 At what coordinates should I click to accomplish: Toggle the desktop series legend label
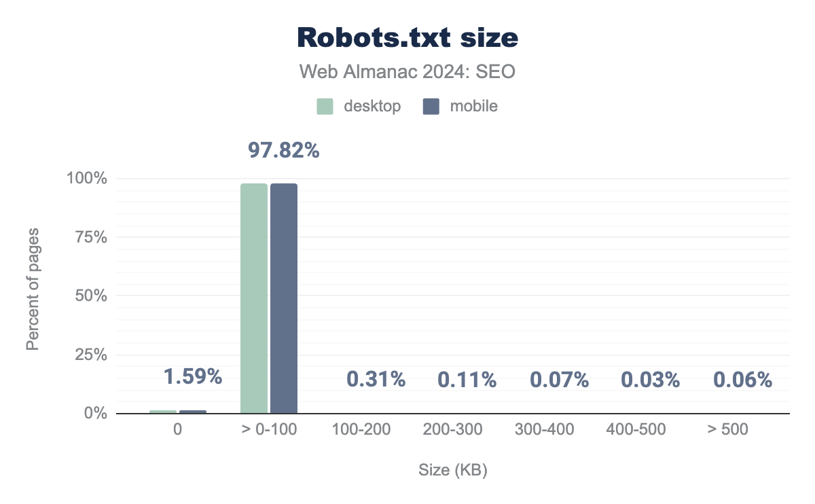tap(372, 107)
